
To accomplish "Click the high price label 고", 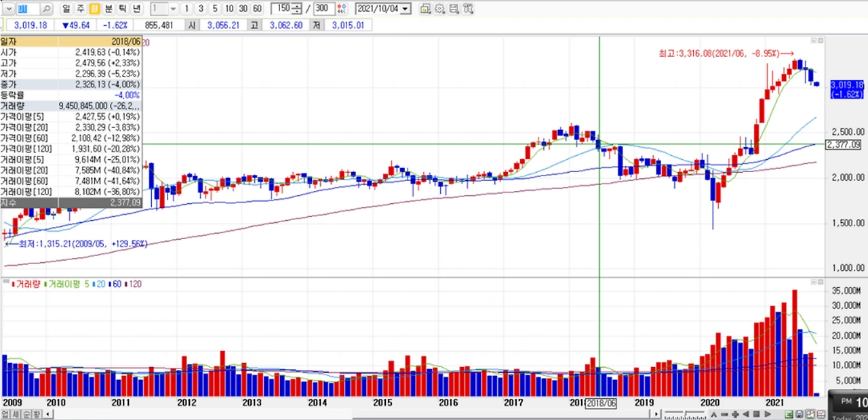I will (x=255, y=25).
